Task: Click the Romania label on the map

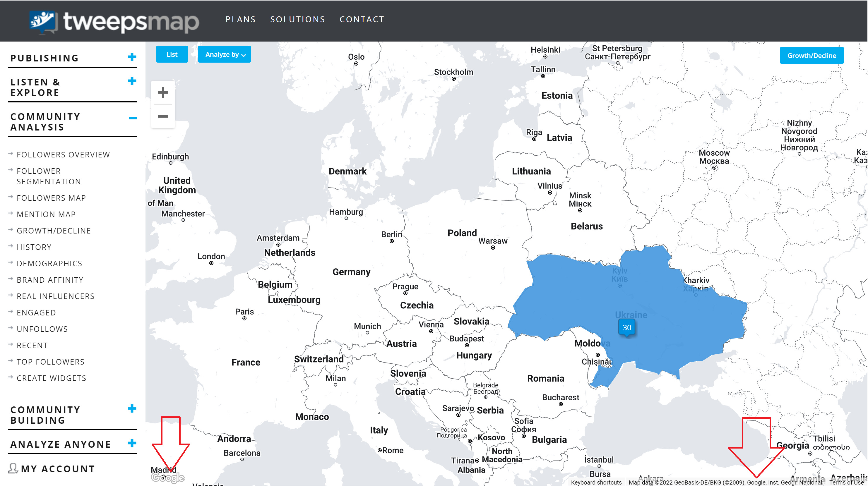Action: (545, 378)
